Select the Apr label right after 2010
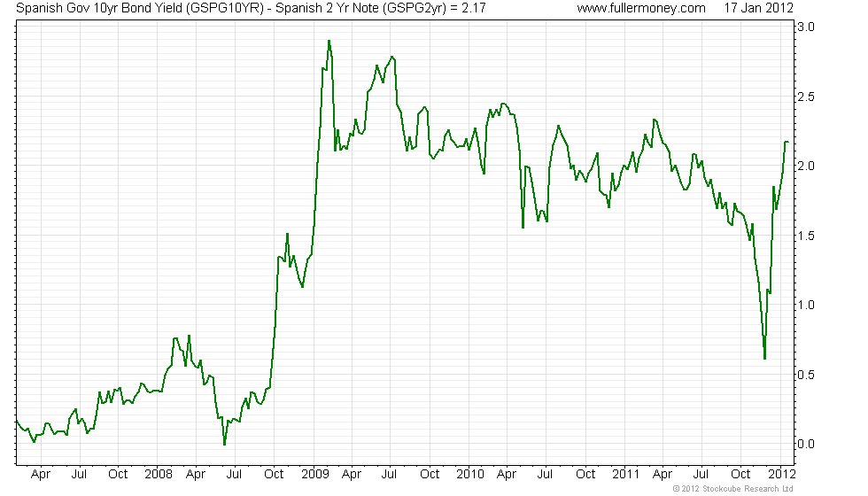868x496 pixels. [x=507, y=475]
